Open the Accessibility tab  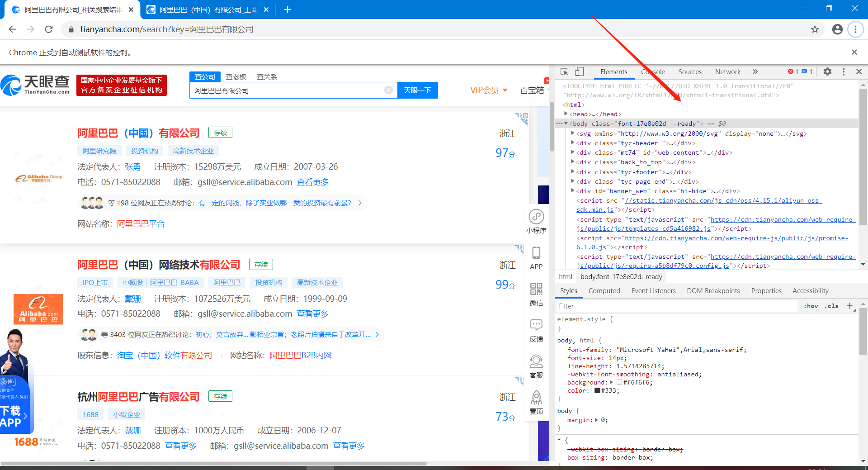[x=810, y=291]
